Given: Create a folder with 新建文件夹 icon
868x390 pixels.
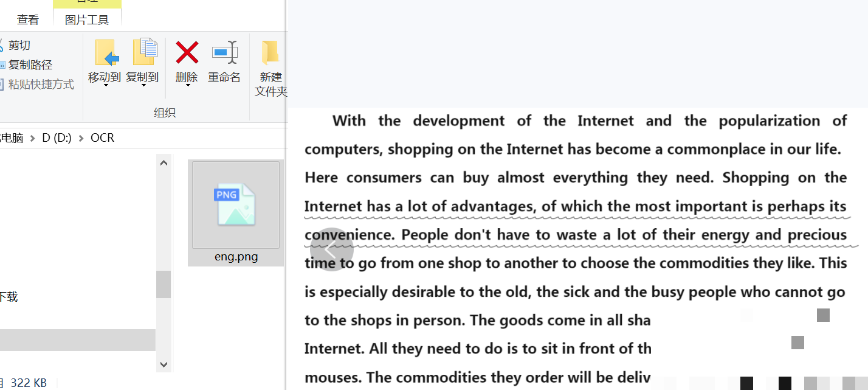Looking at the screenshot, I should (x=270, y=53).
